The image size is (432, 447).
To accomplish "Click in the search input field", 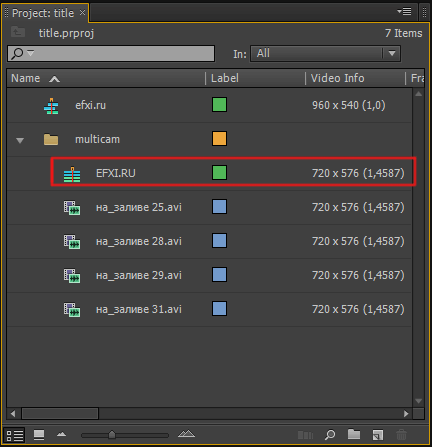I will [x=111, y=53].
